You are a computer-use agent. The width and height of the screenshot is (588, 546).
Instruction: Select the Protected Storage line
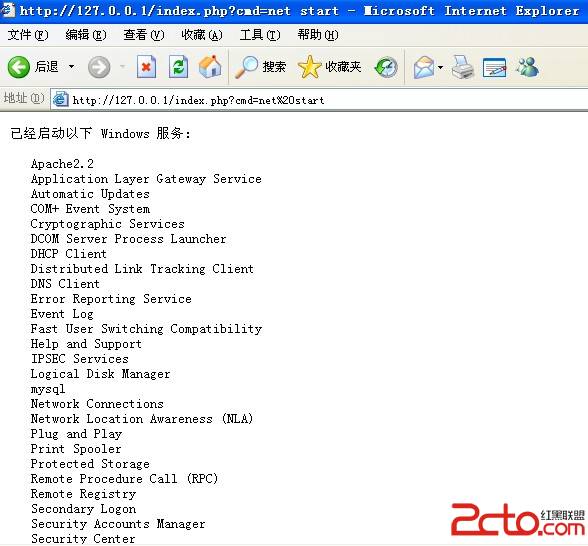pos(90,464)
